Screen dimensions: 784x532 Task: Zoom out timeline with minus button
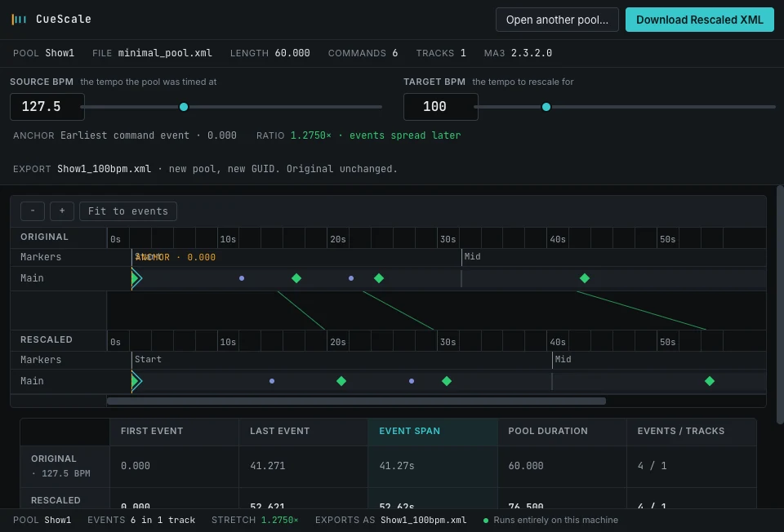(33, 211)
